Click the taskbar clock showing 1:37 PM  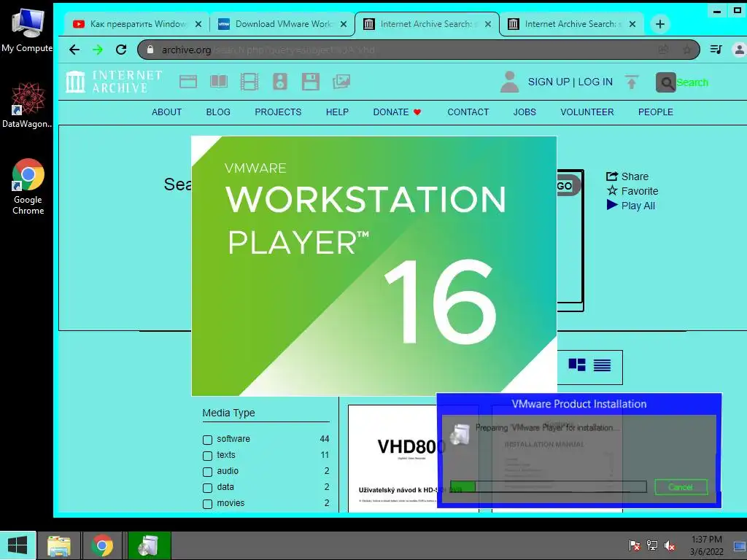tap(706, 545)
